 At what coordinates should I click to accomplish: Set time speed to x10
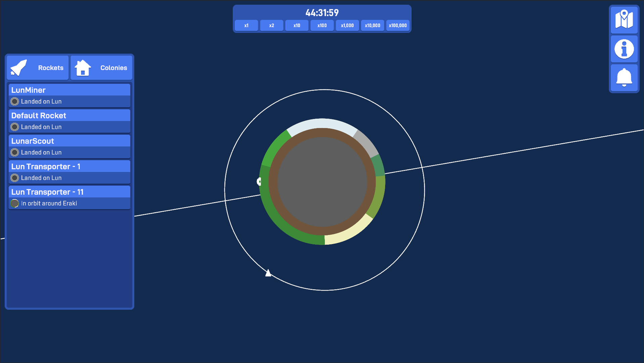click(297, 26)
